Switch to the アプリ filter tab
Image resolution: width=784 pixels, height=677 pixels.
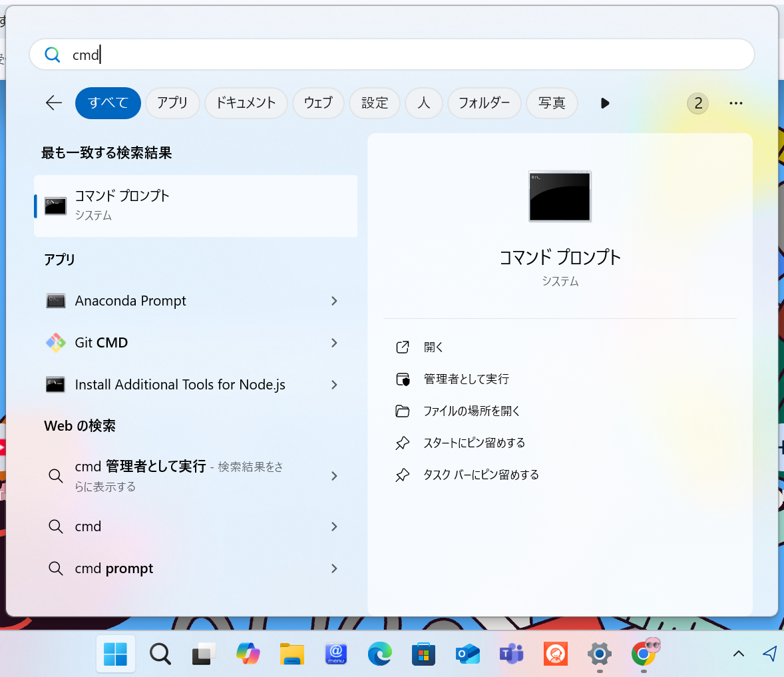172,103
